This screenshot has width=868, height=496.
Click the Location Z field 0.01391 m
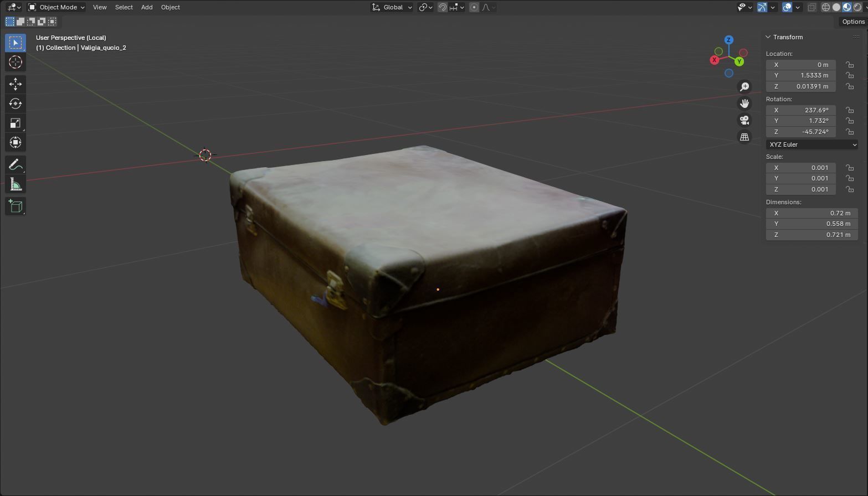(801, 86)
